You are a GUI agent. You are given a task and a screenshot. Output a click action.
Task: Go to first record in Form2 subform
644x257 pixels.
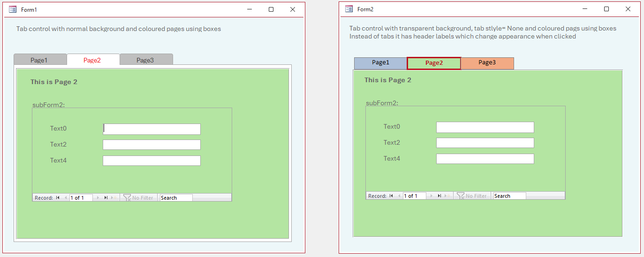point(391,196)
